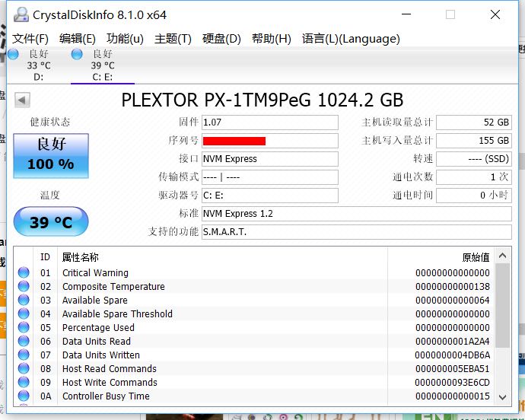Click status orb for Available Spare row
525x420 pixels.
coord(24,300)
